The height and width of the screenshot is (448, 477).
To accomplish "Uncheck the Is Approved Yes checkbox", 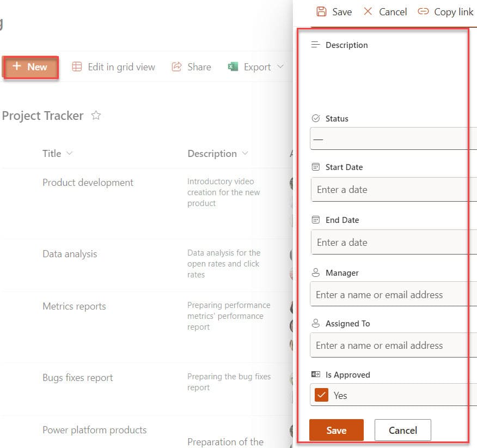I will click(321, 395).
